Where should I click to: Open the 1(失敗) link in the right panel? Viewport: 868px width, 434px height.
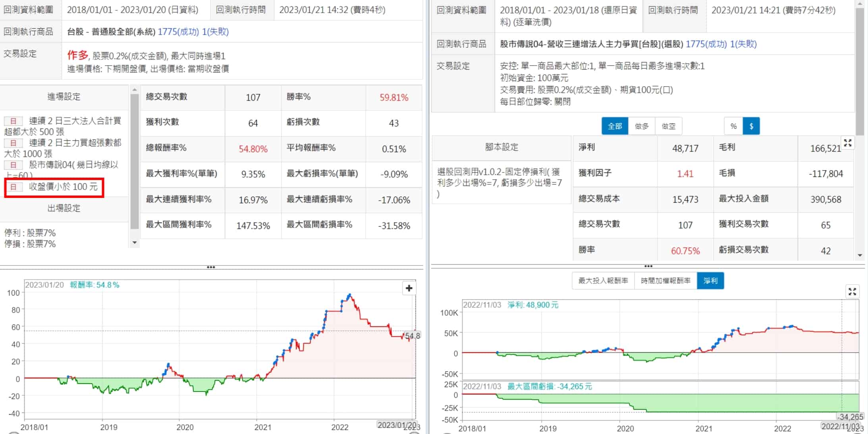744,44
